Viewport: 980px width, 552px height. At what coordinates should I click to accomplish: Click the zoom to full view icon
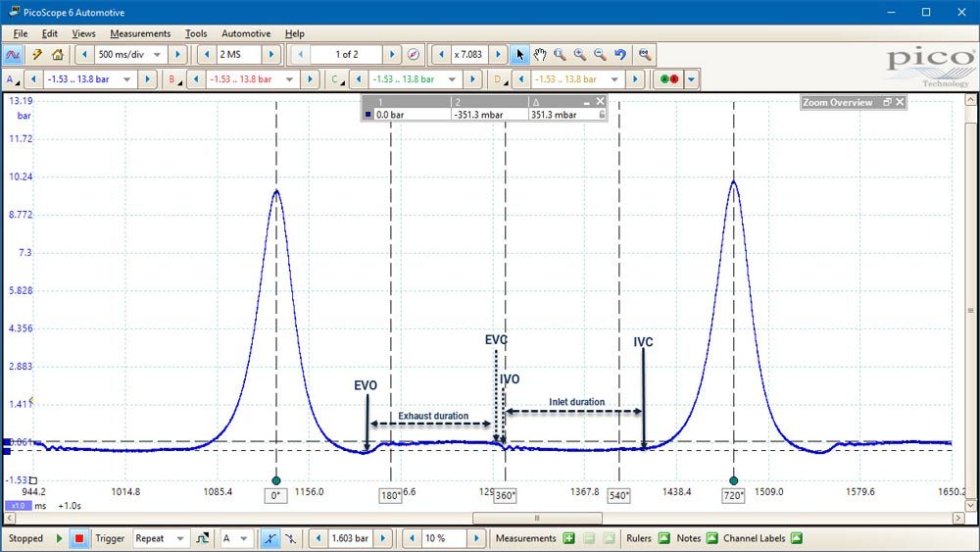coord(645,54)
